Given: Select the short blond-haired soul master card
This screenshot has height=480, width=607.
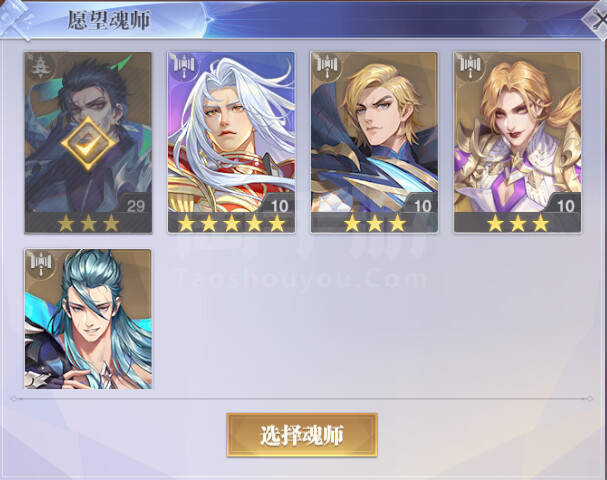Looking at the screenshot, I should (x=374, y=142).
